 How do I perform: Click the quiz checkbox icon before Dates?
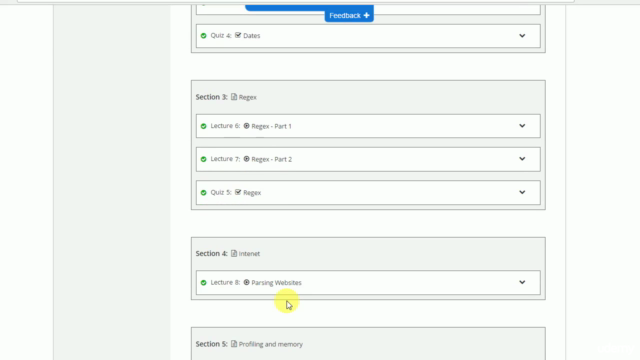238,35
